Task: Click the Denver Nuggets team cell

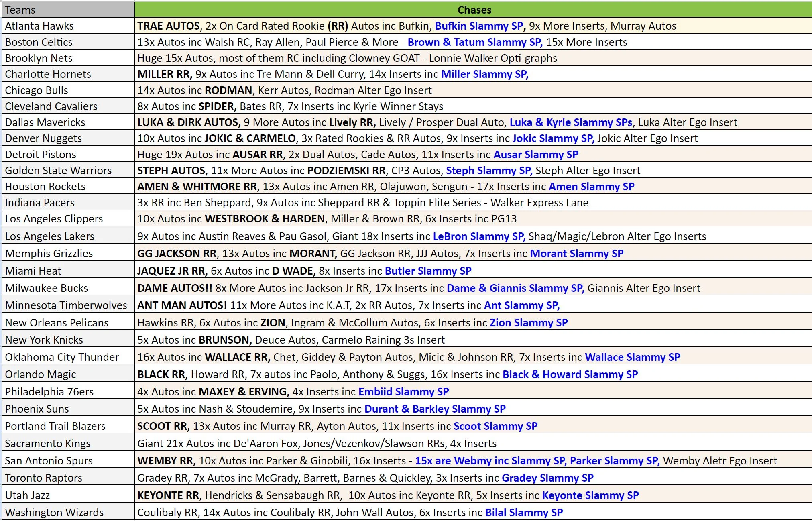Action: [68, 138]
